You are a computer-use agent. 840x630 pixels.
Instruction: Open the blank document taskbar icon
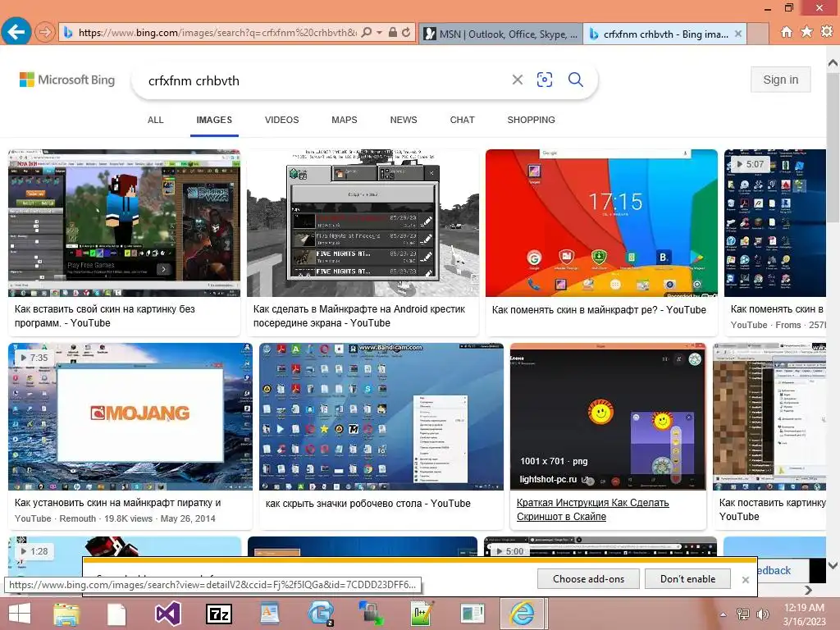pos(116,614)
